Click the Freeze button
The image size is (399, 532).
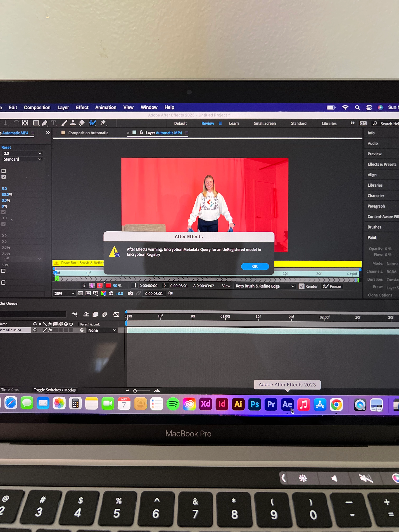(x=332, y=286)
